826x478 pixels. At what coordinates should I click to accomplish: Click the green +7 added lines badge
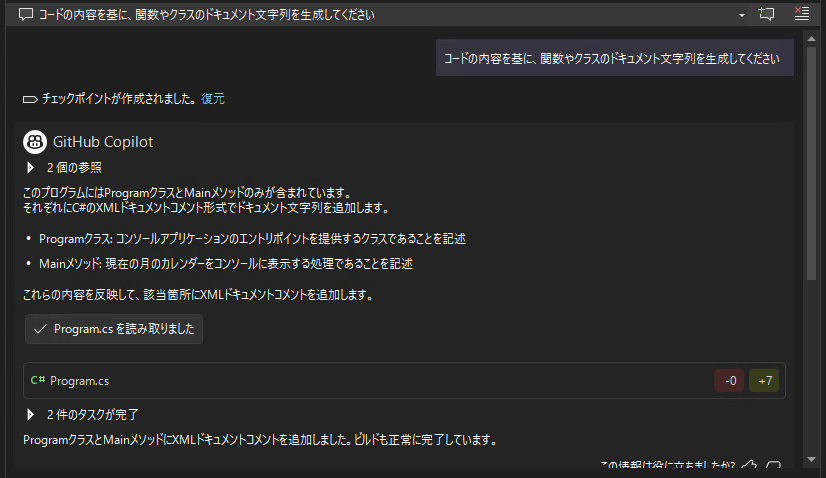764,381
